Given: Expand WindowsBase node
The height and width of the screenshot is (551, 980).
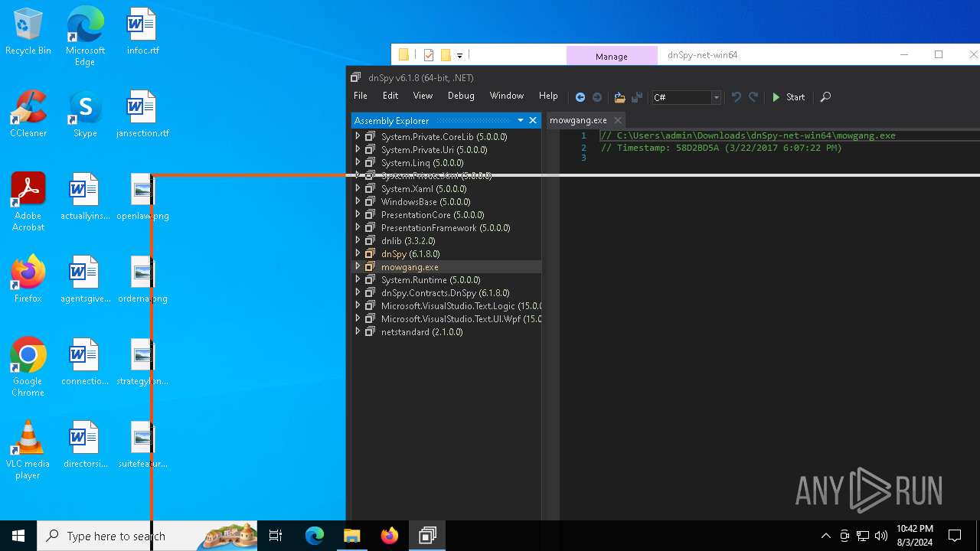Looking at the screenshot, I should [x=358, y=201].
